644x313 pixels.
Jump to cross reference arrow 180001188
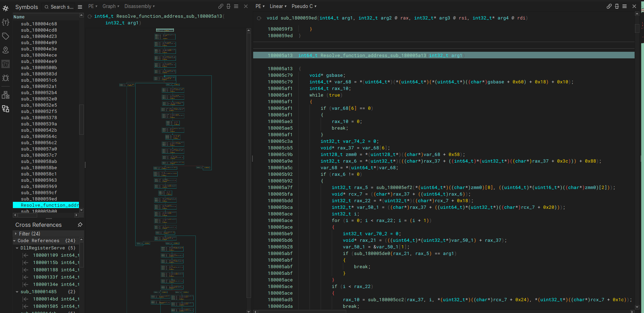pos(26,270)
